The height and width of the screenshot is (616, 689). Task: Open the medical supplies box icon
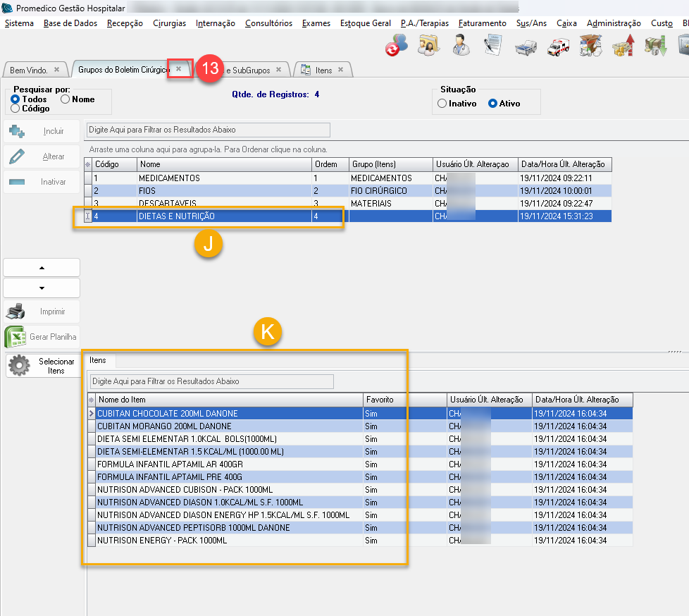589,46
